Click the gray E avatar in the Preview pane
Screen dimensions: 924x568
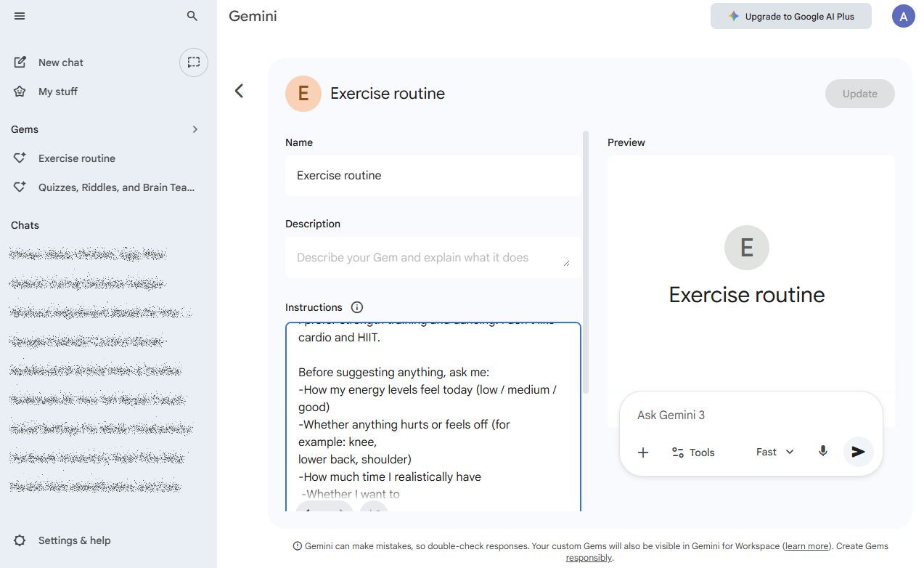747,248
